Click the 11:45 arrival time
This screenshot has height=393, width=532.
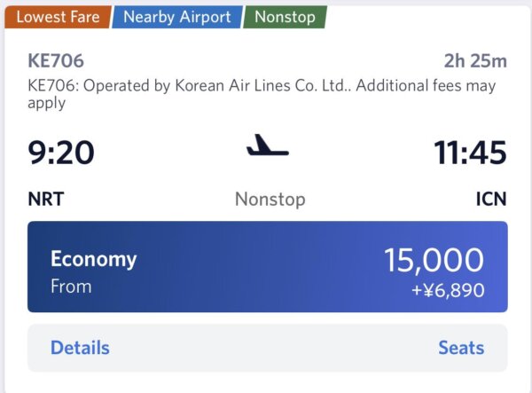[x=470, y=153]
